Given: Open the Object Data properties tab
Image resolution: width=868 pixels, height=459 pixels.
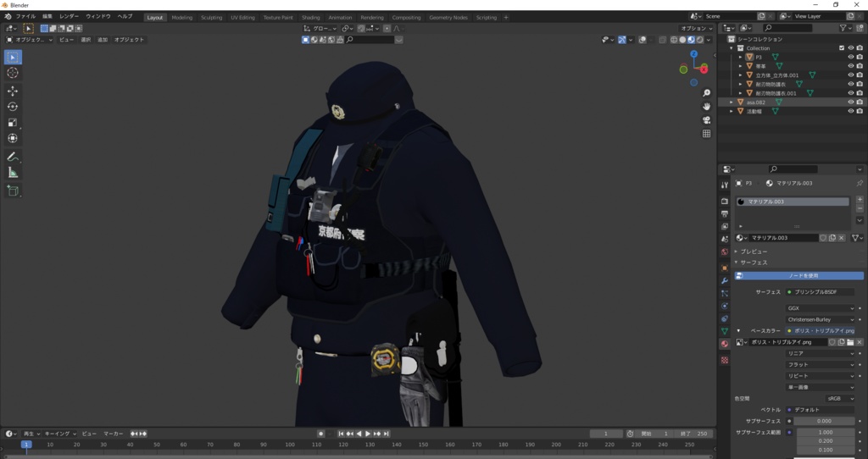Looking at the screenshot, I should [x=724, y=332].
